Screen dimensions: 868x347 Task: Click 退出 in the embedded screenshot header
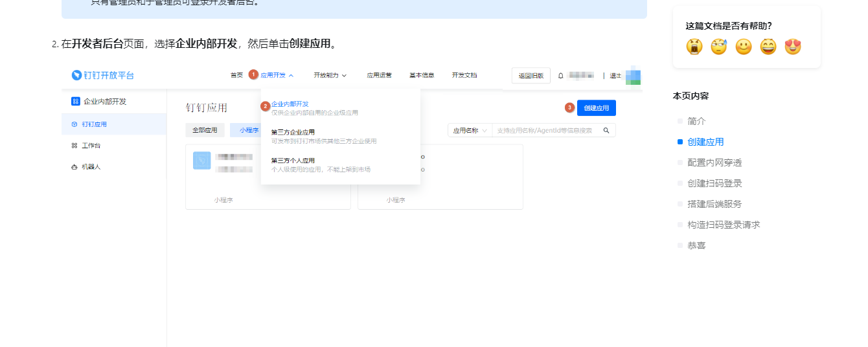(x=615, y=76)
